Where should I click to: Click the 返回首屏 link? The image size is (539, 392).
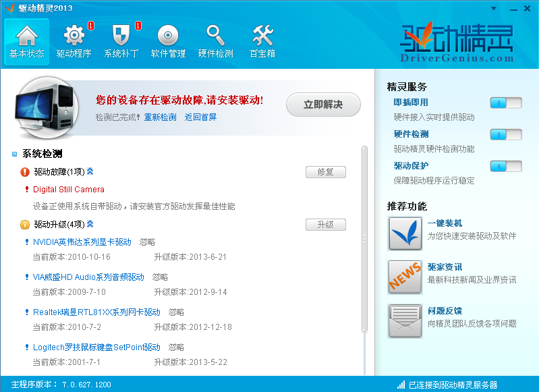[201, 117]
